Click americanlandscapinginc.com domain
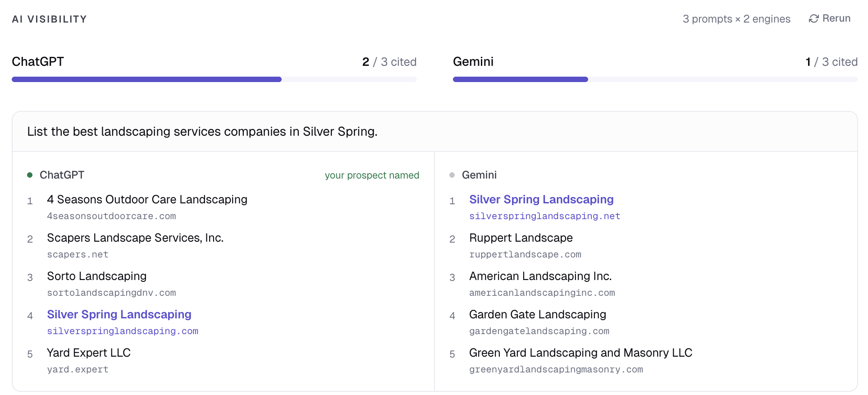 542,293
